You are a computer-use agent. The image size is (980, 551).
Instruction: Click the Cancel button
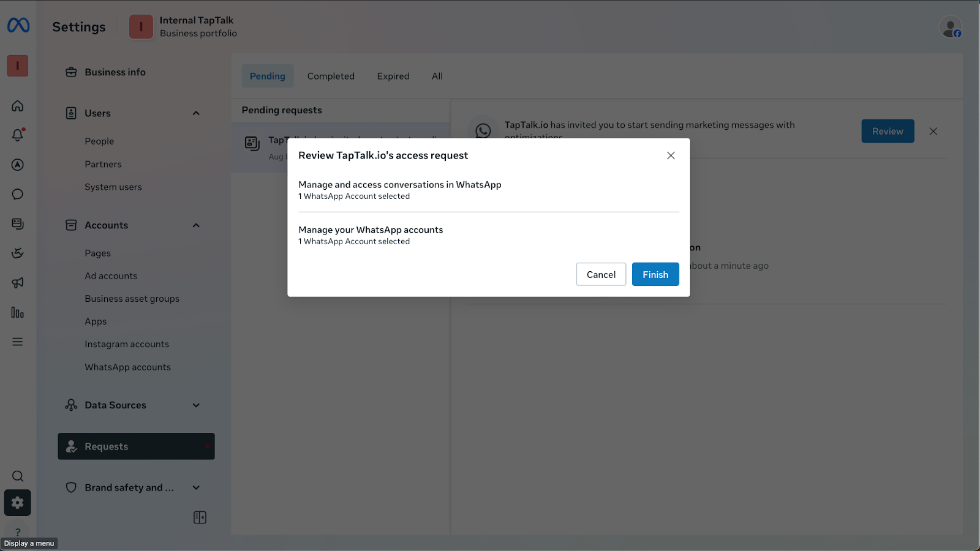pyautogui.click(x=601, y=274)
